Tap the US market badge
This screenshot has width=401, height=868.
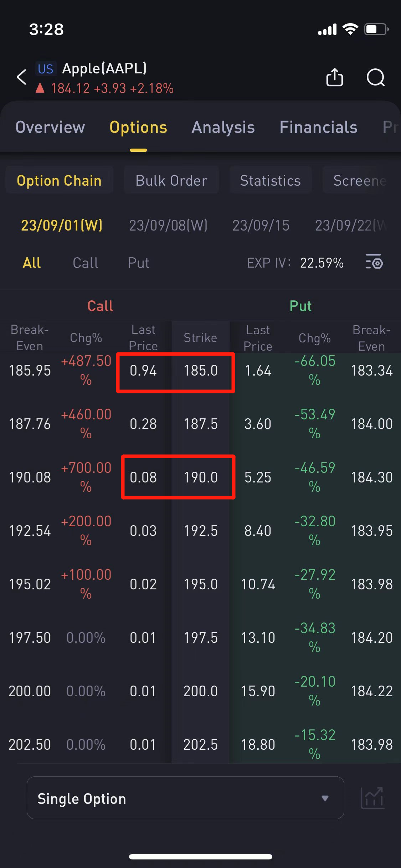46,69
